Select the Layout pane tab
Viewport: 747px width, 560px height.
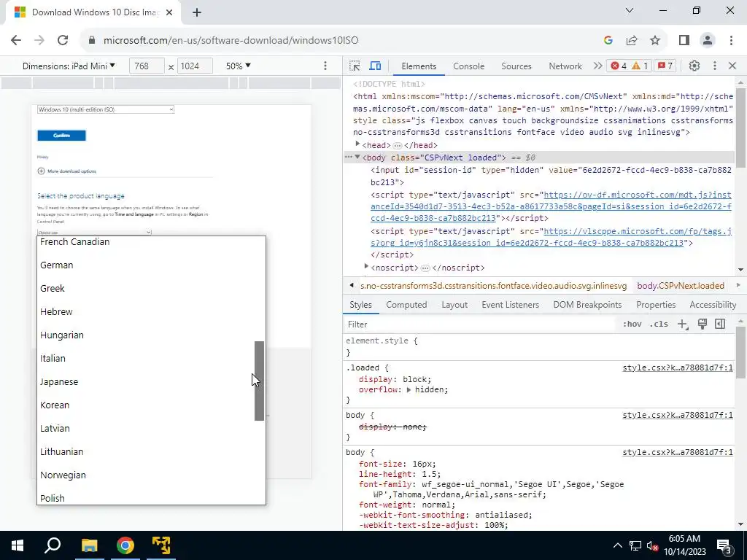tap(454, 305)
